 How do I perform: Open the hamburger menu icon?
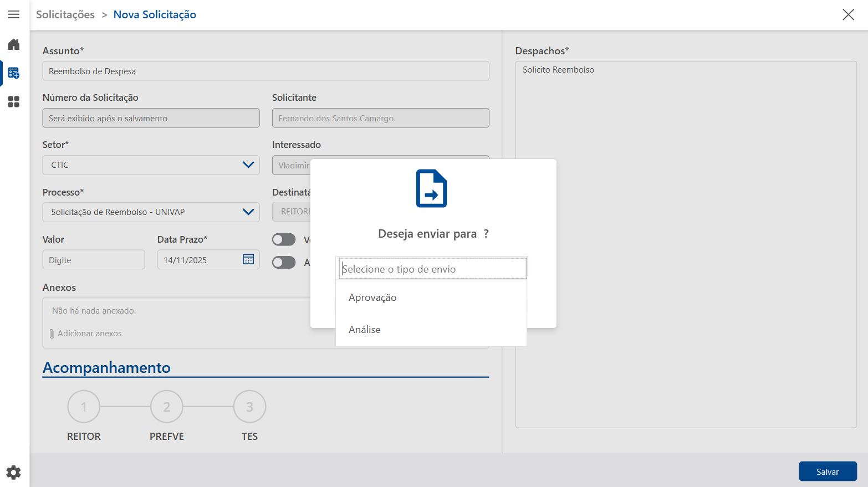coord(14,14)
